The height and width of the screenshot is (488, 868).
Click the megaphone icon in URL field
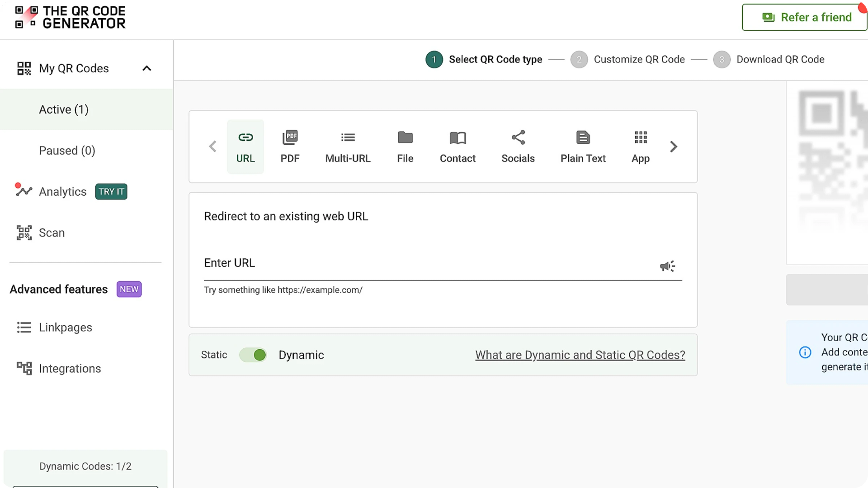[667, 266]
